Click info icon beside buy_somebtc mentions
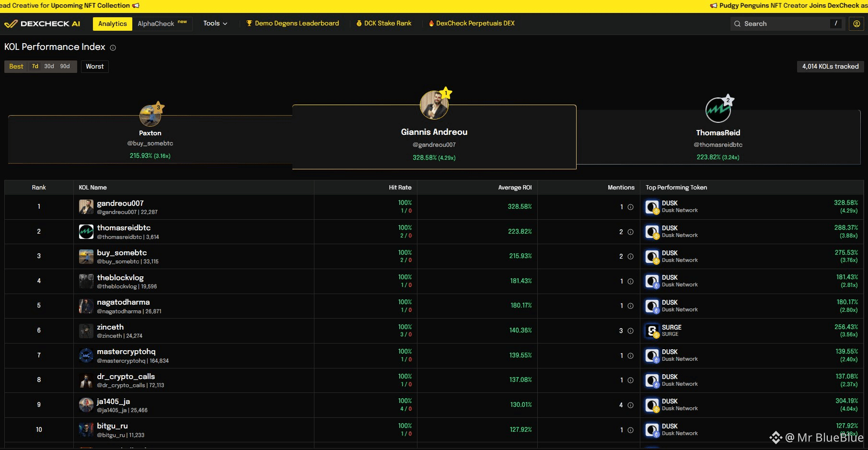 [631, 257]
